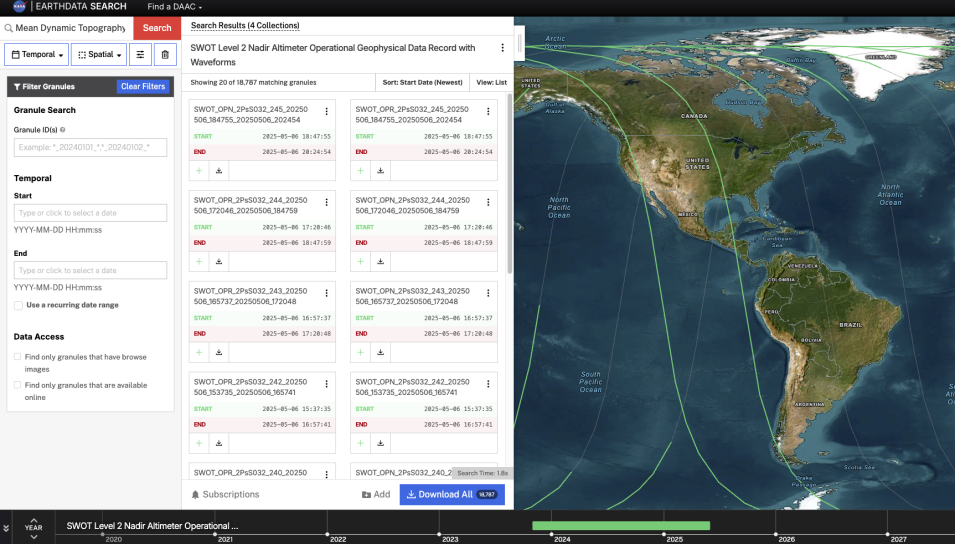Viewport: 955px width, 544px height.
Task: Download SWOT_OPN_2PsS032_244 single granule
Action: click(381, 261)
